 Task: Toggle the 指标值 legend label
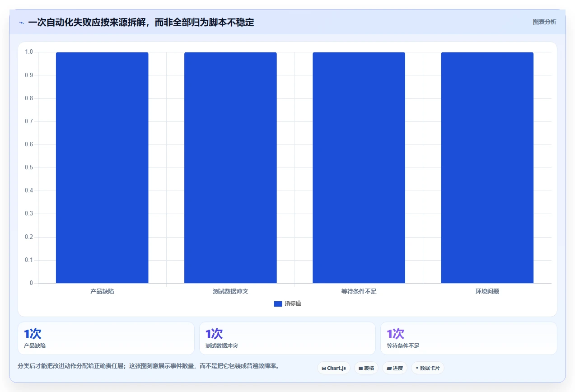pos(293,303)
